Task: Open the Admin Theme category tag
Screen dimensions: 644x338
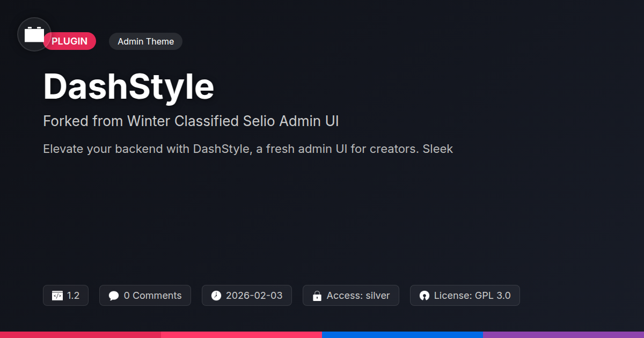Action: [x=145, y=41]
